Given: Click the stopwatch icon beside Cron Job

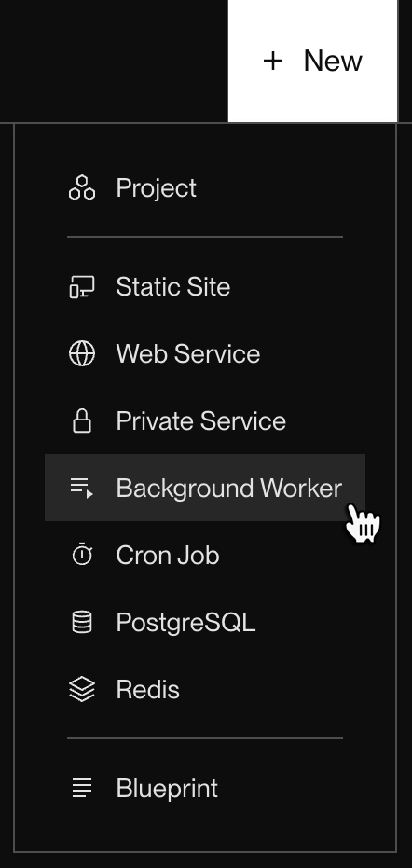Looking at the screenshot, I should click(82, 555).
